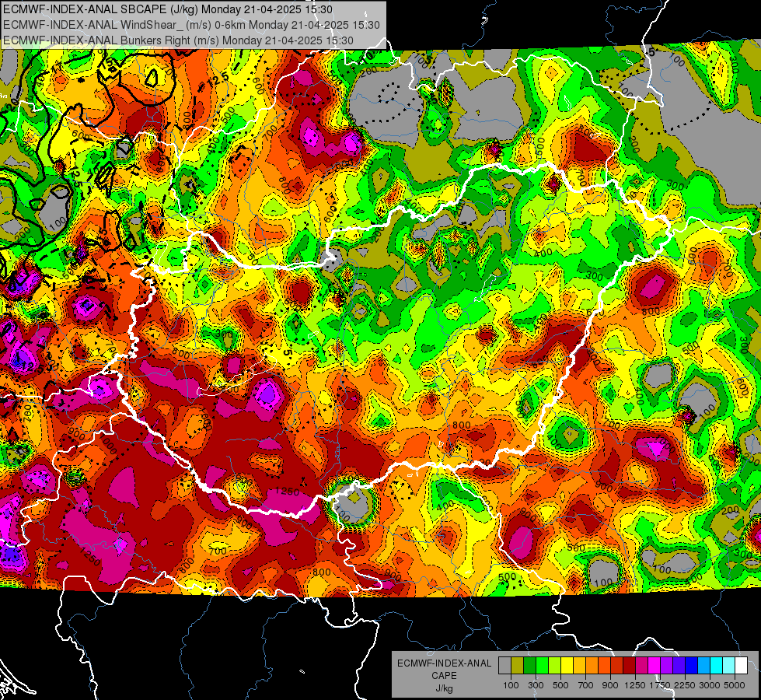Image resolution: width=761 pixels, height=700 pixels.
Task: Click the CAPE label in the legend
Action: [444, 676]
